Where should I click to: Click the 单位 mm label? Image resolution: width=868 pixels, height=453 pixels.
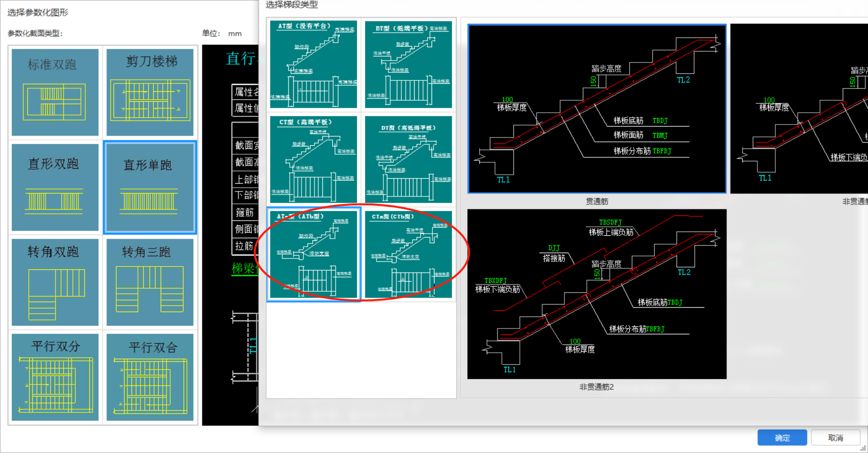point(222,33)
